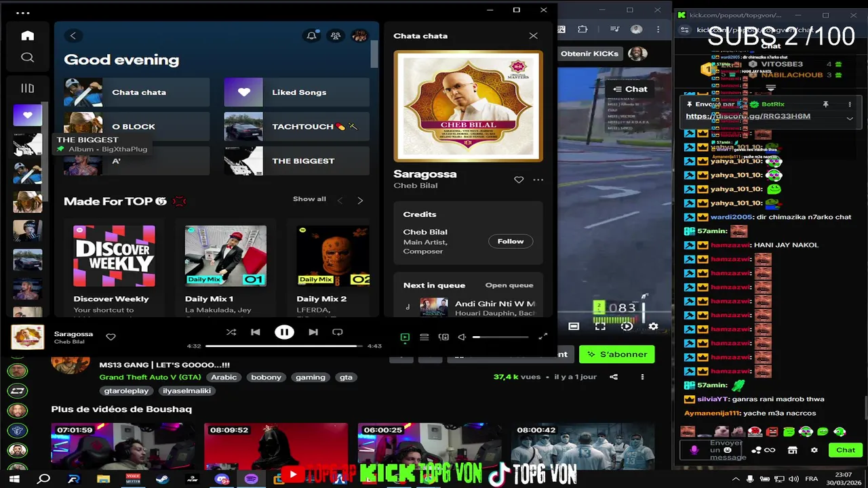Open Liked Songs heart tile in Spotify sidebar

pyautogui.click(x=27, y=115)
